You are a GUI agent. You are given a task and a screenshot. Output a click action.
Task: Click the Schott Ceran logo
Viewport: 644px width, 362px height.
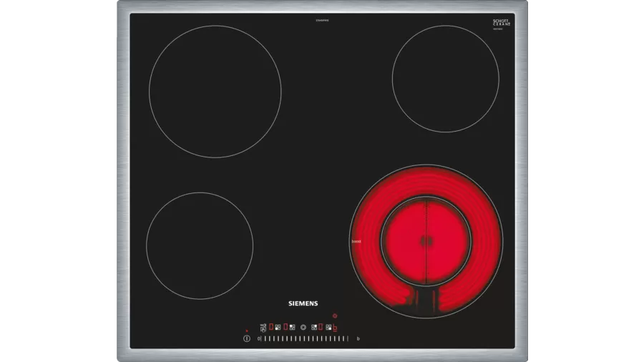(501, 23)
